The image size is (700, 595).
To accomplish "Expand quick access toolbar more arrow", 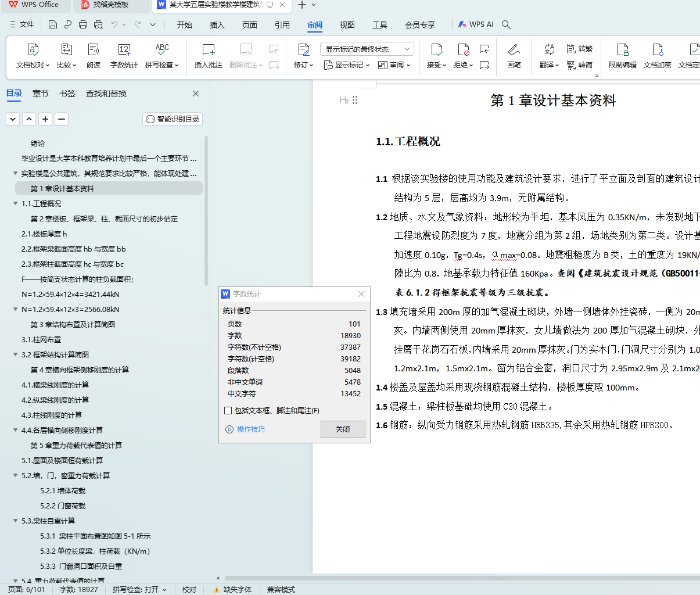I will tap(153, 24).
